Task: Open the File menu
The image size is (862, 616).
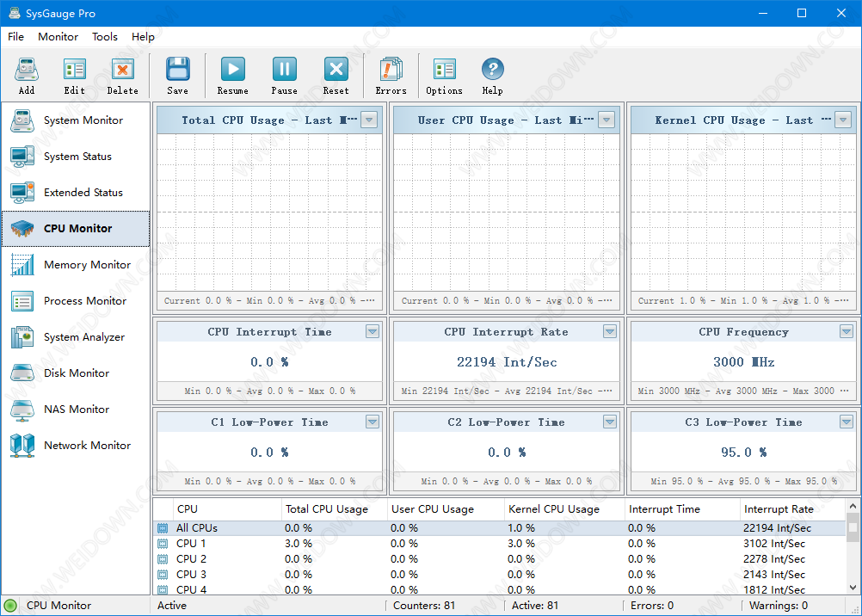Action: point(16,37)
